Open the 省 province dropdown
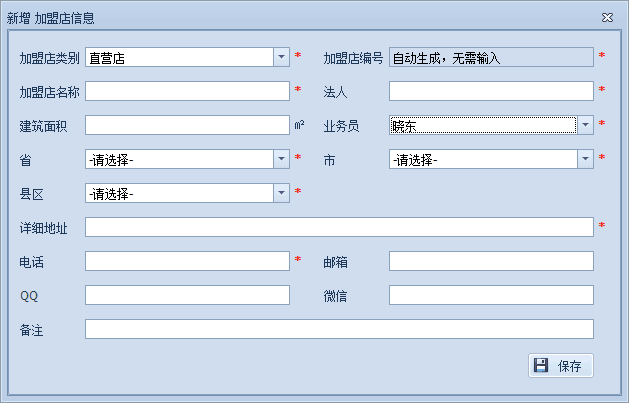Viewport: 629px width, 403px height. tap(281, 159)
